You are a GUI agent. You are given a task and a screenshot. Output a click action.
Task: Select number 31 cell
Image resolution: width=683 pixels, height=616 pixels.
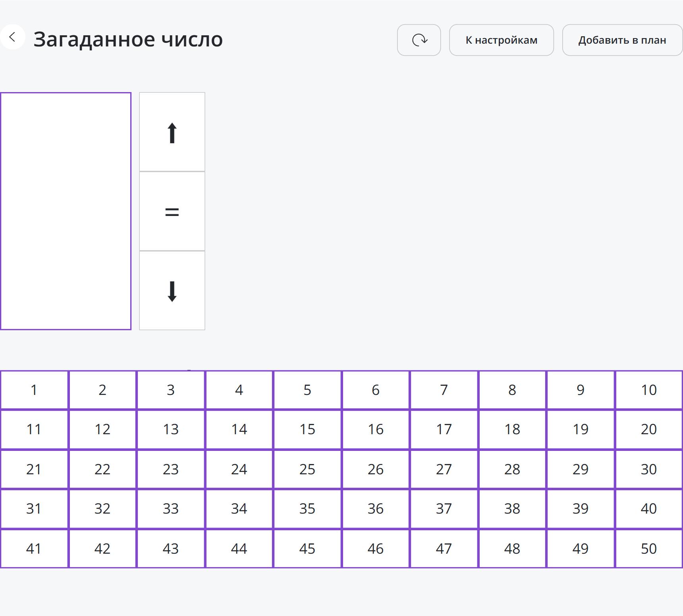34,509
